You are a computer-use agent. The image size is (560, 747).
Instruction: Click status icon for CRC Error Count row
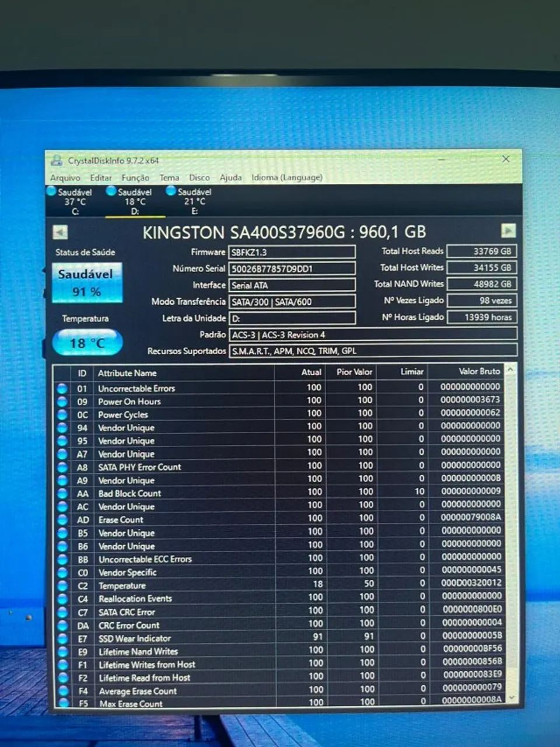pyautogui.click(x=63, y=625)
